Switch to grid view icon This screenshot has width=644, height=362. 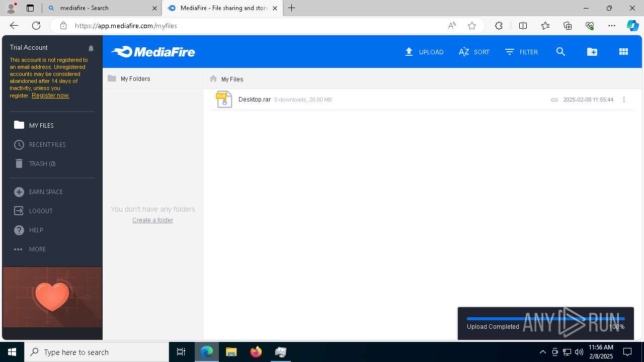[x=623, y=52]
